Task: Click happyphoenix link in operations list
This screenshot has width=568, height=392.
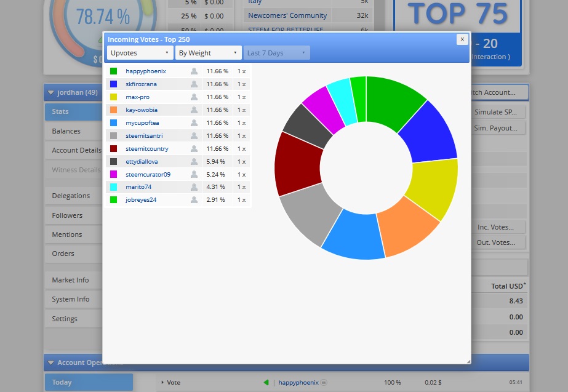Action: tap(298, 383)
